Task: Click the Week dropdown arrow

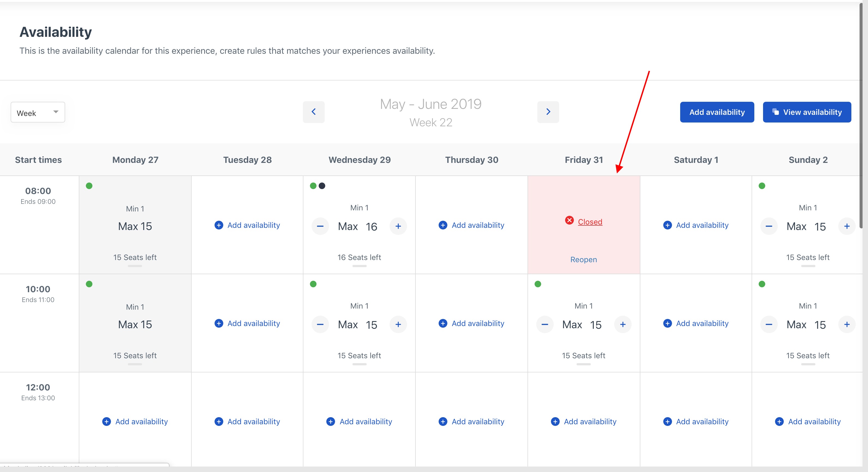Action: pos(56,112)
